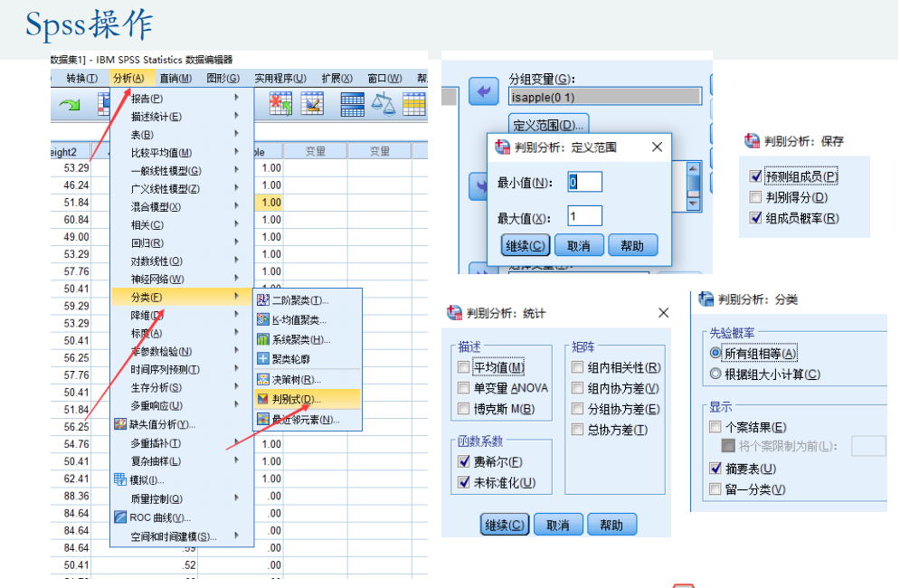Toggle univariate ANOVA (单变量 ANOVA) checkbox

tap(463, 388)
